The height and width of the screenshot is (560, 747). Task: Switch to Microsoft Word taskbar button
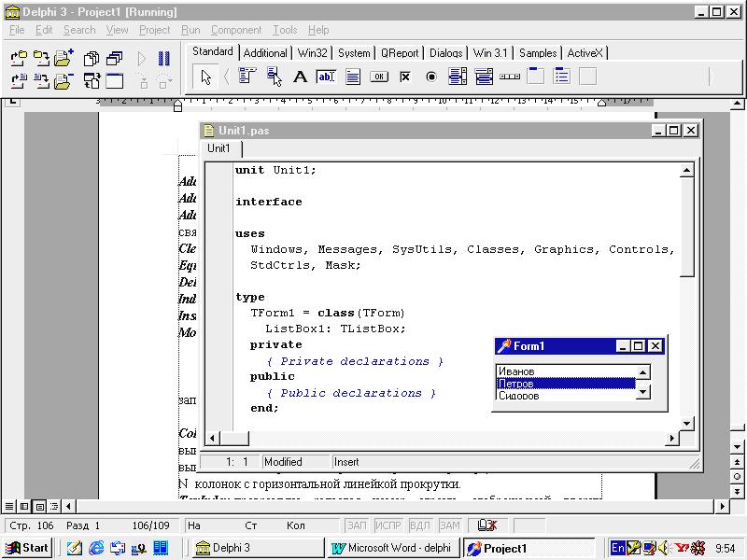(x=392, y=548)
